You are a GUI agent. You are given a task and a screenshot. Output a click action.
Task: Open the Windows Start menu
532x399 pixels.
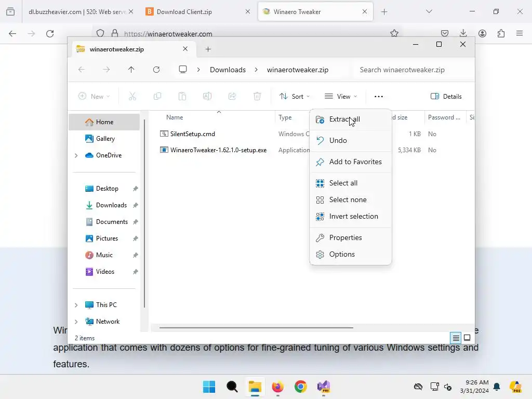click(209, 387)
